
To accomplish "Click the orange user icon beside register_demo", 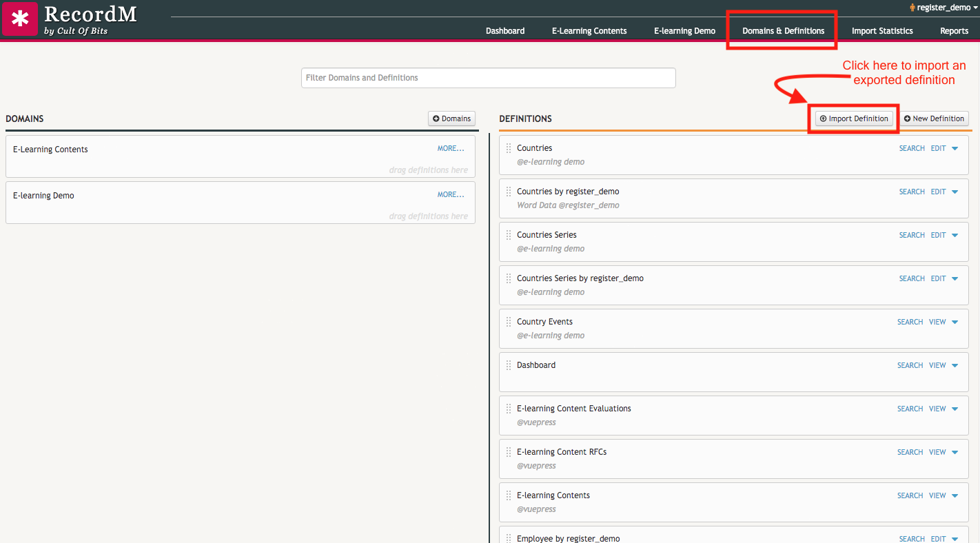I will [912, 8].
